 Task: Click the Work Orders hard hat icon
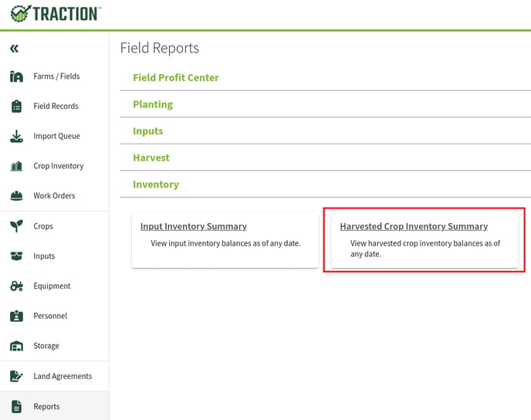(16, 196)
